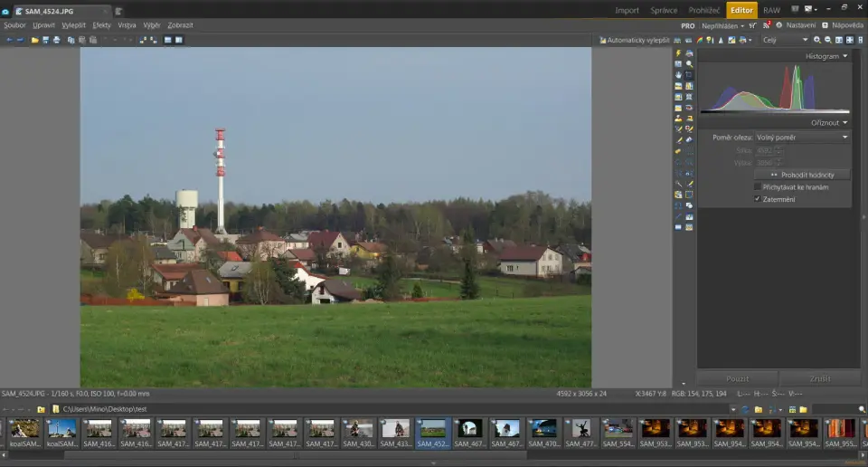Viewport: 868px width, 467px height.
Task: Uncheck the Zatemnění checkbox
Action: click(757, 198)
